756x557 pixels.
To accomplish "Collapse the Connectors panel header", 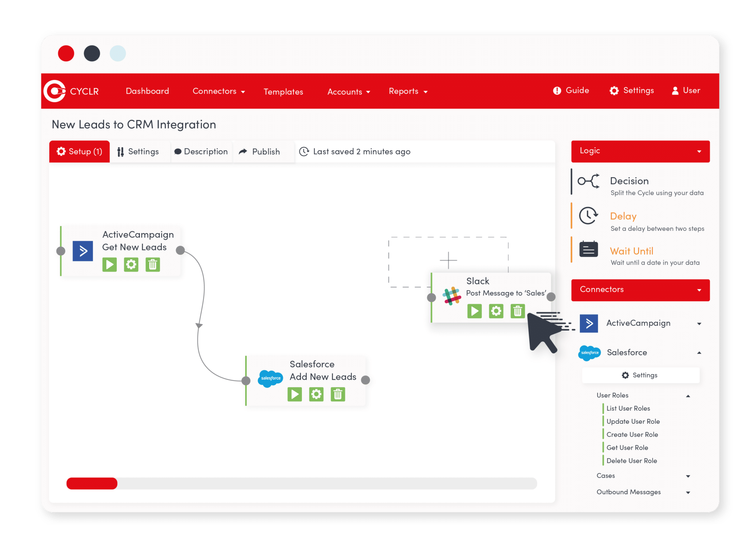I will (640, 290).
